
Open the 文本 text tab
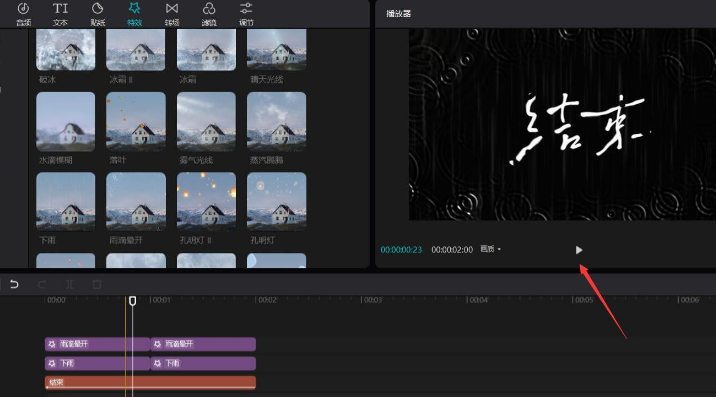[60, 14]
